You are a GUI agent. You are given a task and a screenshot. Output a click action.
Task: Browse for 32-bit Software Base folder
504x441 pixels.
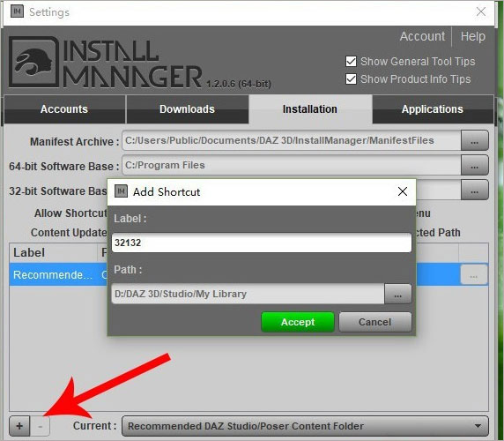click(x=474, y=191)
